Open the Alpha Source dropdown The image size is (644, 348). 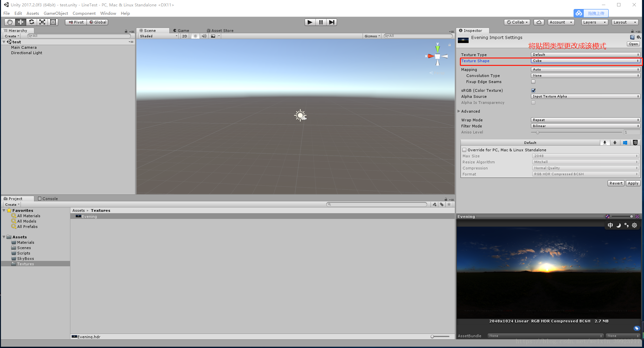[x=585, y=96]
